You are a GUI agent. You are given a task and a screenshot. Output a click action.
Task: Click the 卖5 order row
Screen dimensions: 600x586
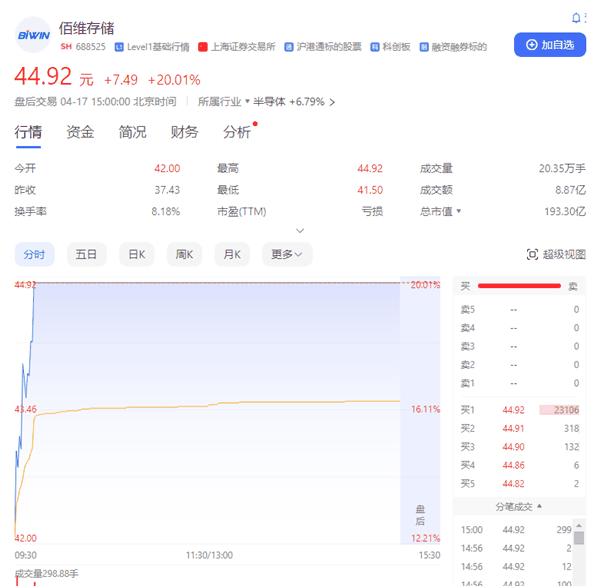(519, 309)
